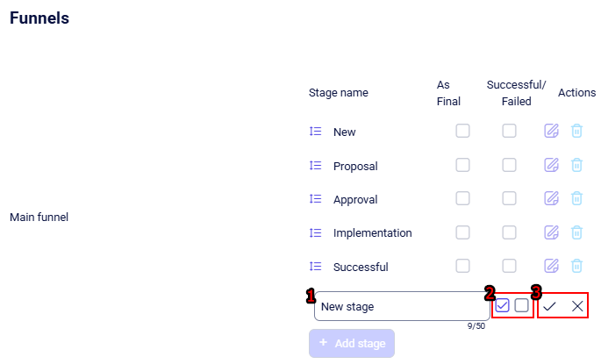Enable As Final for Successful stage
The width and height of the screenshot is (601, 364).
point(462,266)
